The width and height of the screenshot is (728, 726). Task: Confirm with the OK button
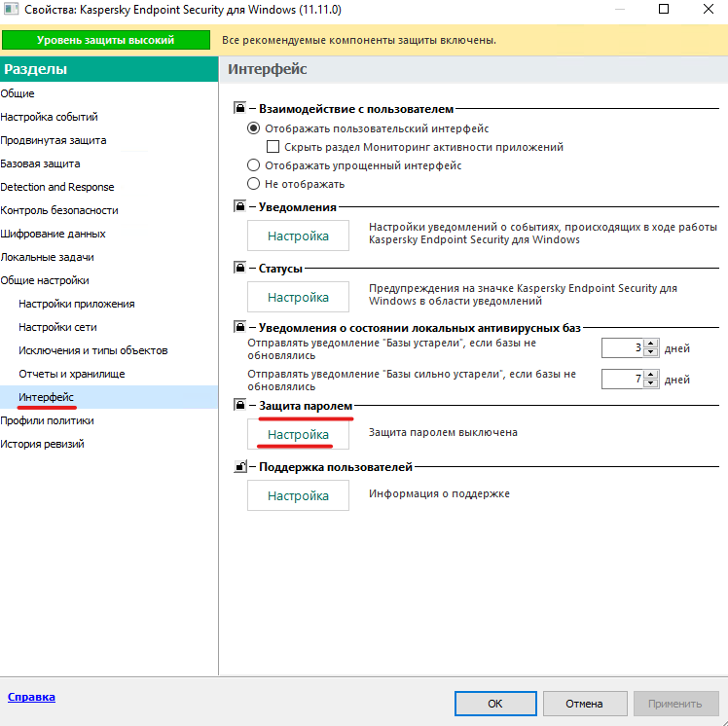click(x=495, y=704)
